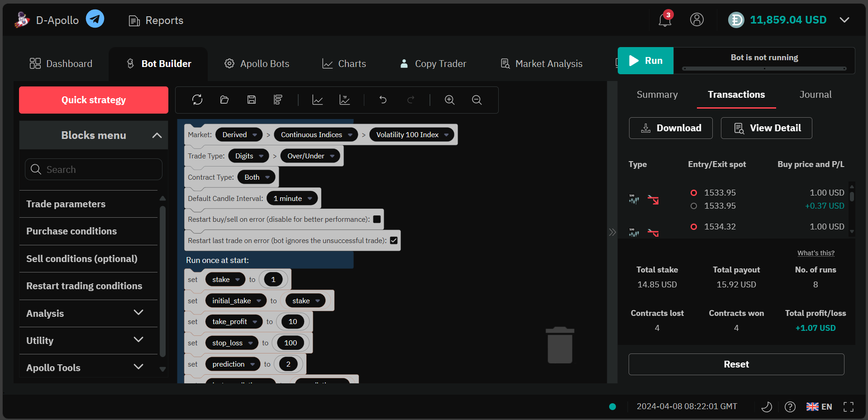Collapse the Blocks menu panel
Image resolution: width=868 pixels, height=420 pixels.
tap(157, 135)
